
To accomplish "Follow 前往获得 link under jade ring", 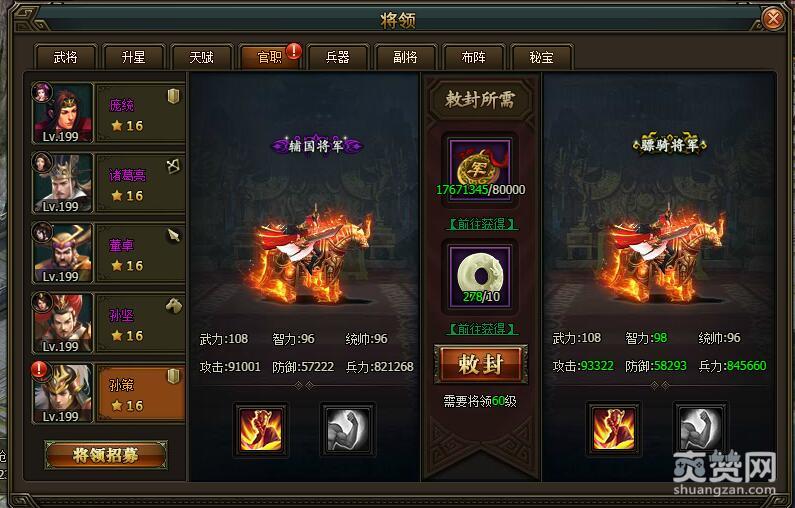I will click(x=482, y=329).
